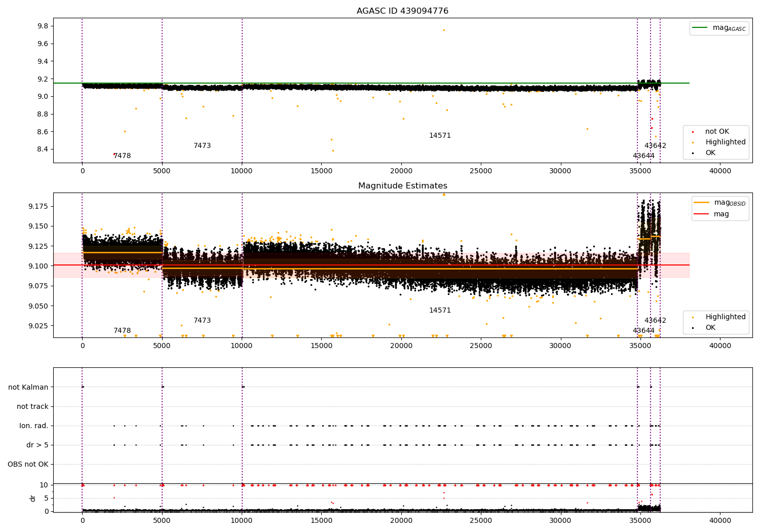
Task: Click y-tick 9.175 on middle plot
Action: click(39, 207)
